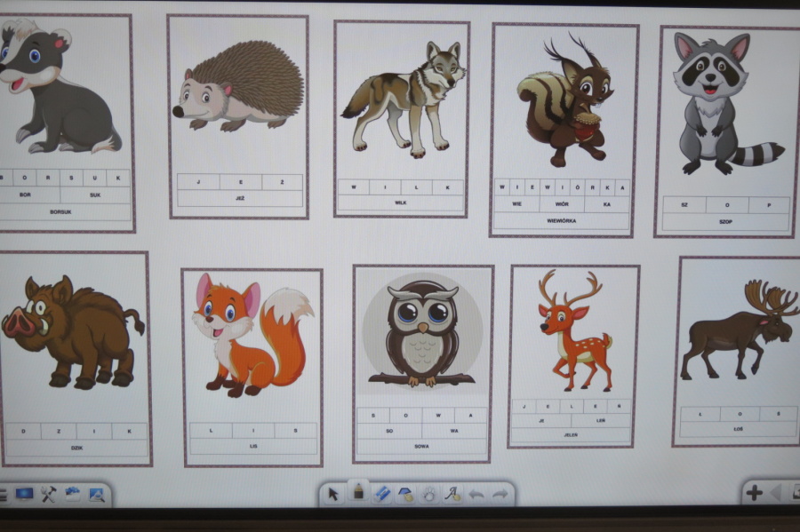Select the squirrel holding an acorn
800x532 pixels.
565,101
